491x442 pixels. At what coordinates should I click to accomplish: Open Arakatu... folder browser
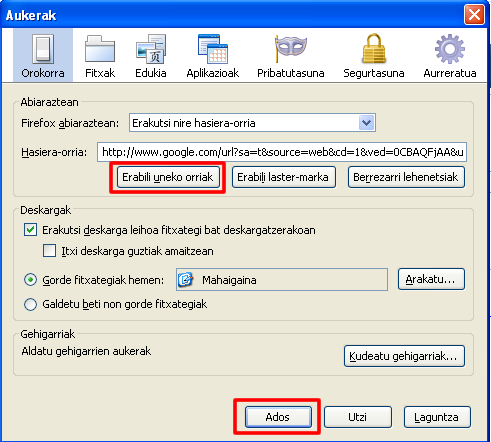[x=431, y=279]
